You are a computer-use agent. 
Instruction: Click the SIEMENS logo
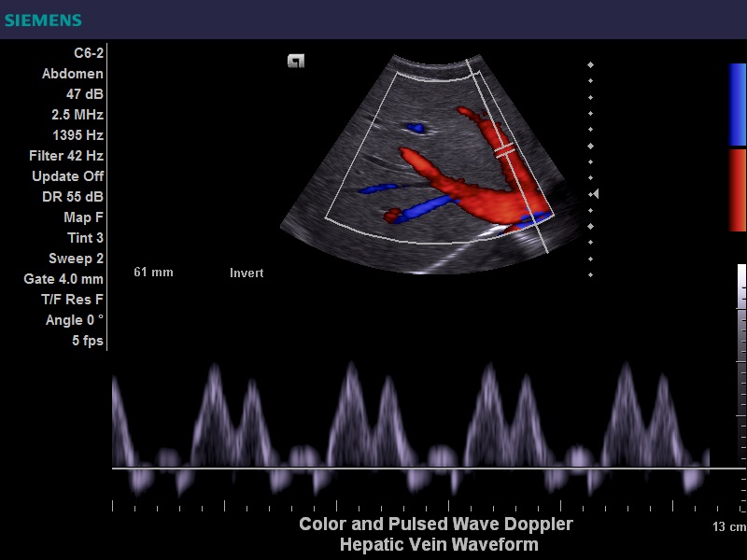click(x=43, y=20)
